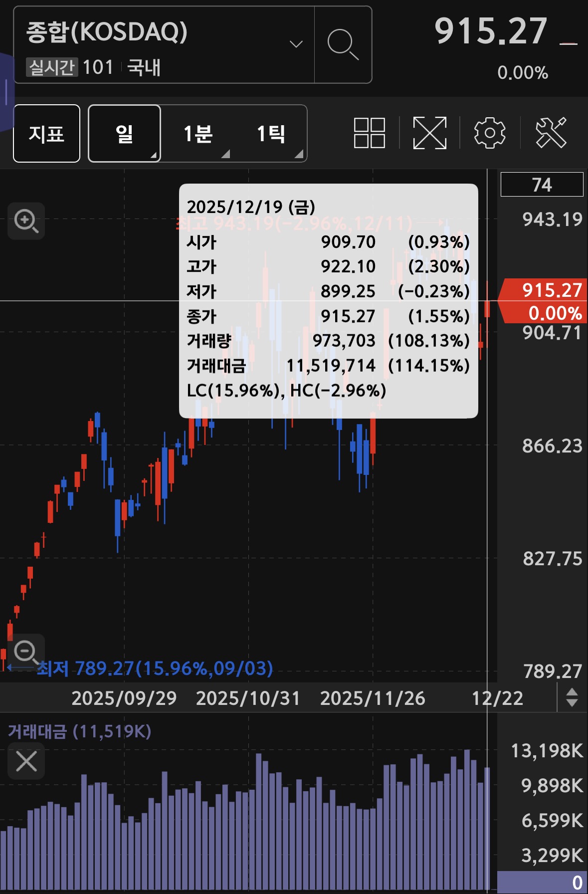
Task: Expand chart to fullscreen
Action: click(x=429, y=133)
